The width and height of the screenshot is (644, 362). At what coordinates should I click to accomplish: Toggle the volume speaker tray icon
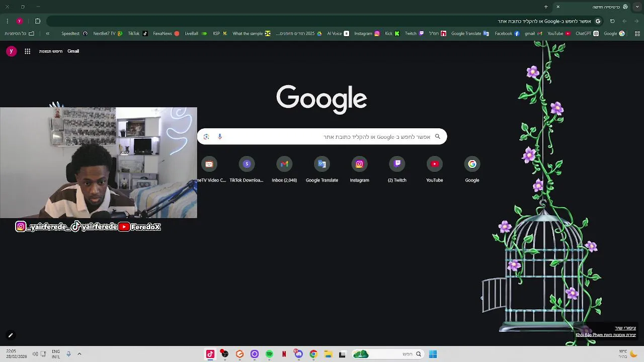click(x=35, y=354)
